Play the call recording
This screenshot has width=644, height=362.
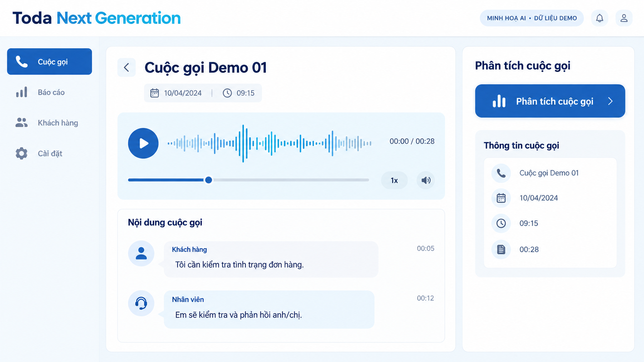pos(143,143)
